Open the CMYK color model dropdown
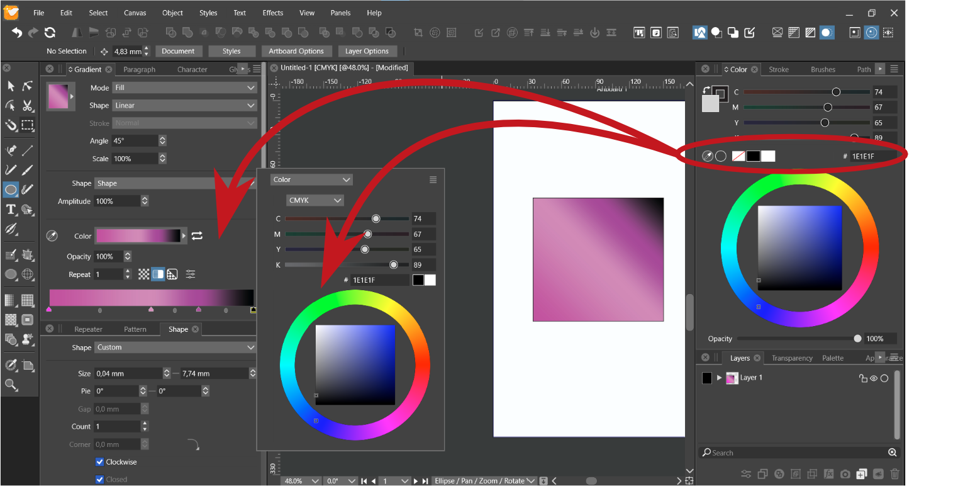The width and height of the screenshot is (980, 486). pos(315,200)
